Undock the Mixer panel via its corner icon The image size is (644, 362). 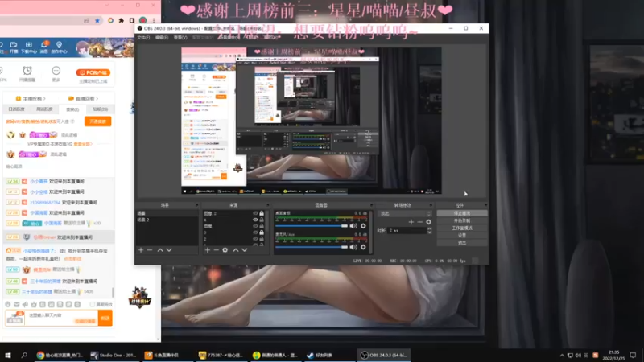(x=371, y=205)
